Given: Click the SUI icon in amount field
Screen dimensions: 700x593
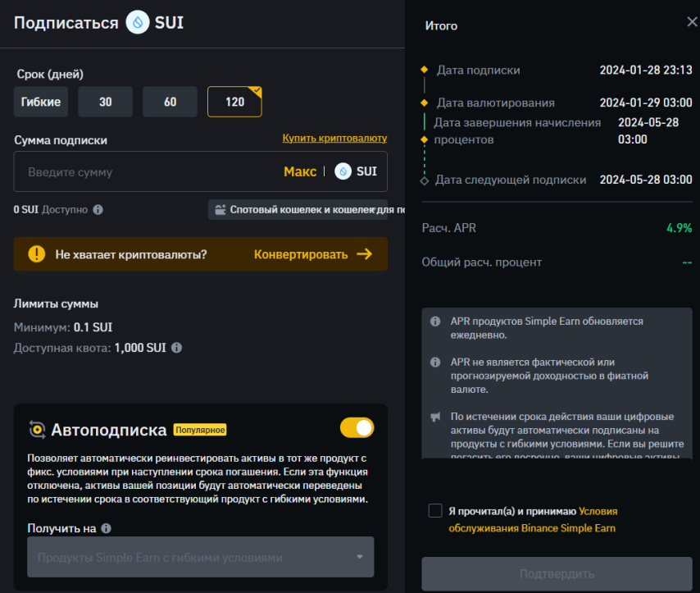Looking at the screenshot, I should coord(343,171).
